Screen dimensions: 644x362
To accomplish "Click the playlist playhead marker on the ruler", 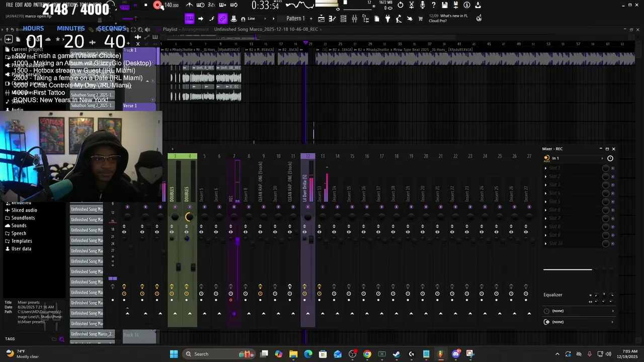I will pyautogui.click(x=305, y=44).
